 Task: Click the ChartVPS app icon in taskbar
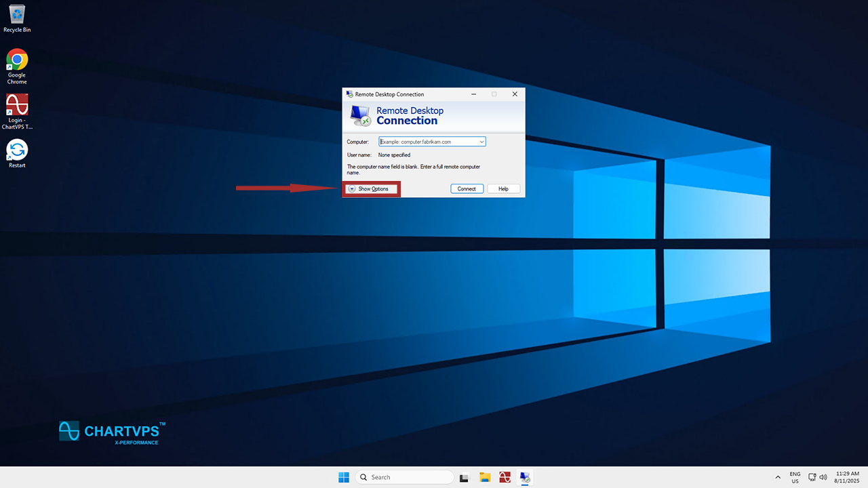point(505,477)
